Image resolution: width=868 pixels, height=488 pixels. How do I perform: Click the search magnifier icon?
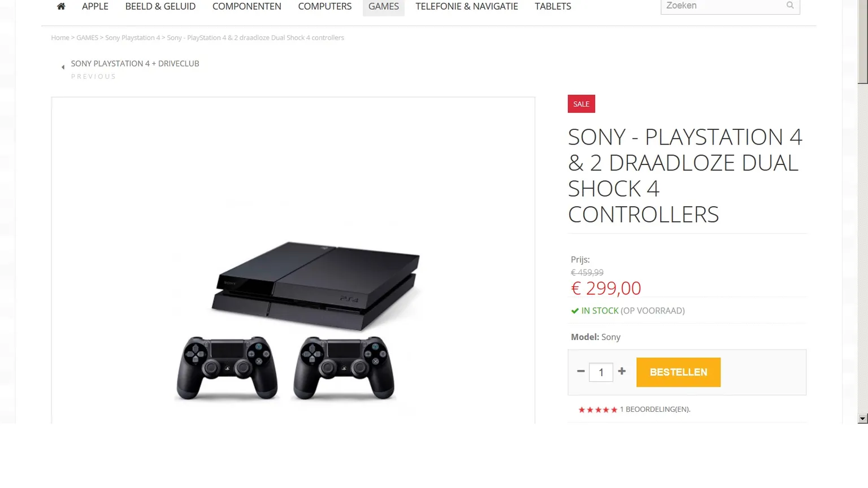pyautogui.click(x=790, y=6)
